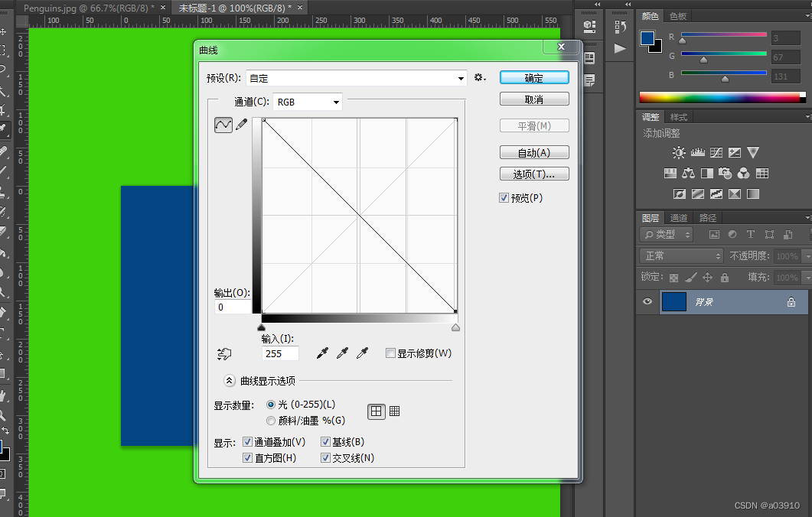Open the preset options gear menu
This screenshot has width=812, height=517.
[480, 78]
